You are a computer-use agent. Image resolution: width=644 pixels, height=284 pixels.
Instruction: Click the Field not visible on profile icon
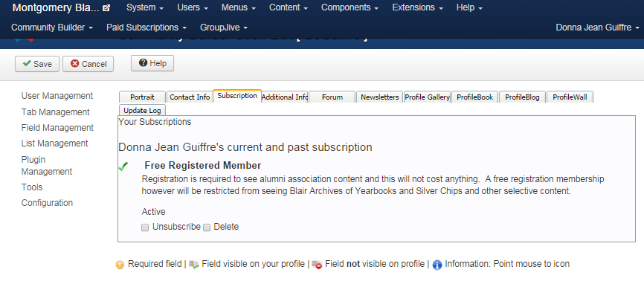coord(317,265)
